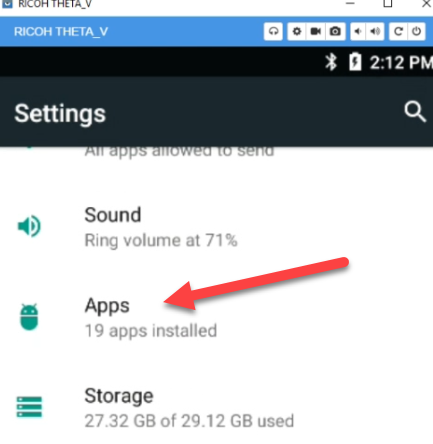Screen dimensions: 433x444
Task: Click the rotate refresh arrow icon
Action: click(398, 32)
